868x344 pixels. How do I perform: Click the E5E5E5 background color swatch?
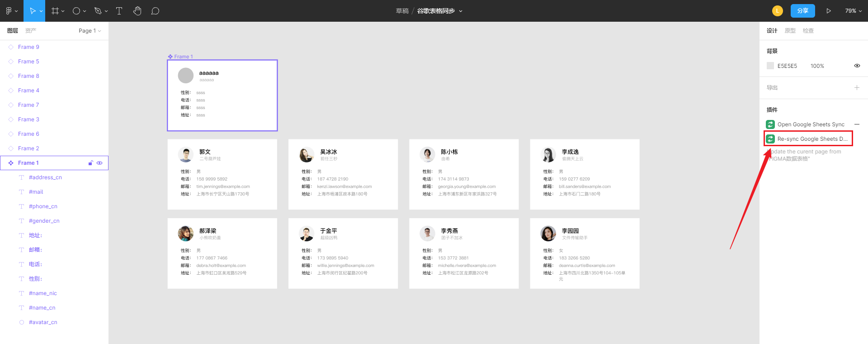(x=770, y=66)
